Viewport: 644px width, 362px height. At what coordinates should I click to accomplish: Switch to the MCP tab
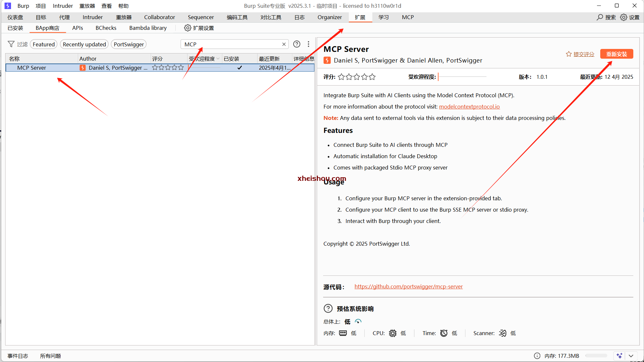[x=408, y=17]
